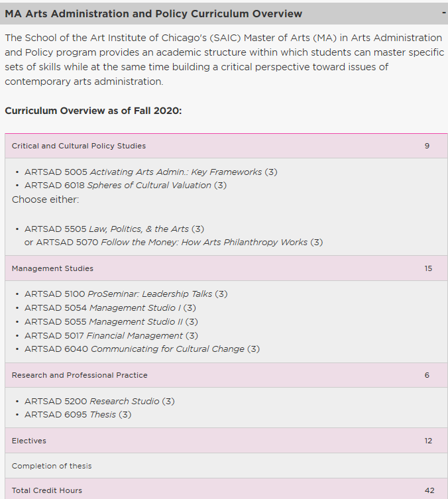Screen dimensions: 448x499
Task: Click ARTSAD 6018 Spheres of Cultural Valuation
Action: (125, 185)
